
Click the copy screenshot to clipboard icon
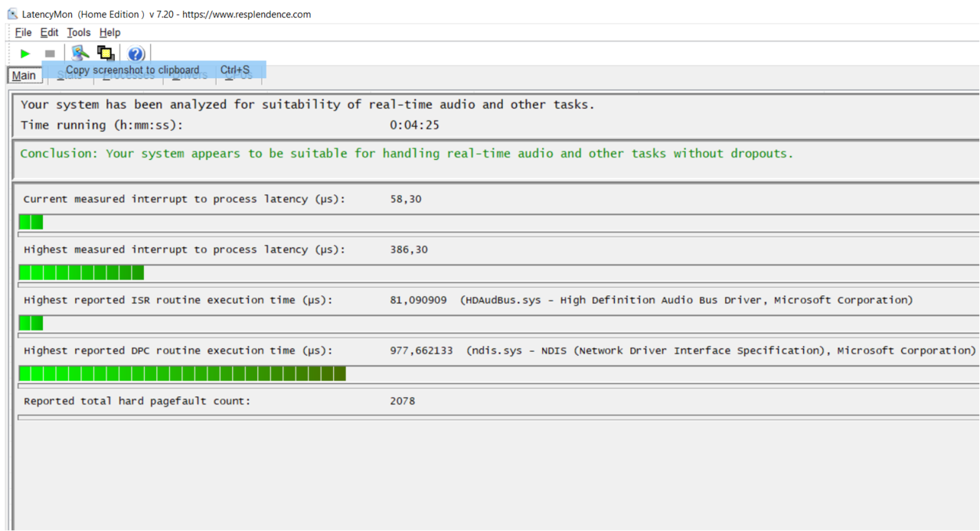pyautogui.click(x=106, y=53)
